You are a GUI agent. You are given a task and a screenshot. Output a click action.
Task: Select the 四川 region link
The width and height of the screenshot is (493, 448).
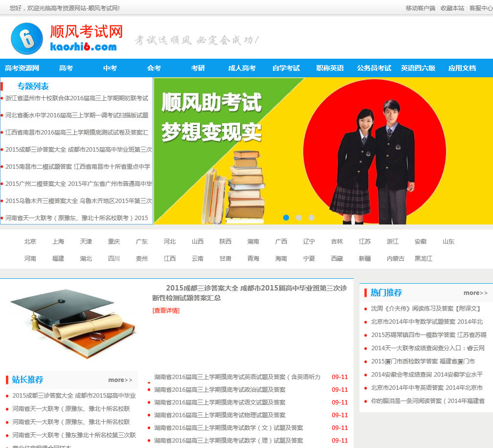click(114, 258)
